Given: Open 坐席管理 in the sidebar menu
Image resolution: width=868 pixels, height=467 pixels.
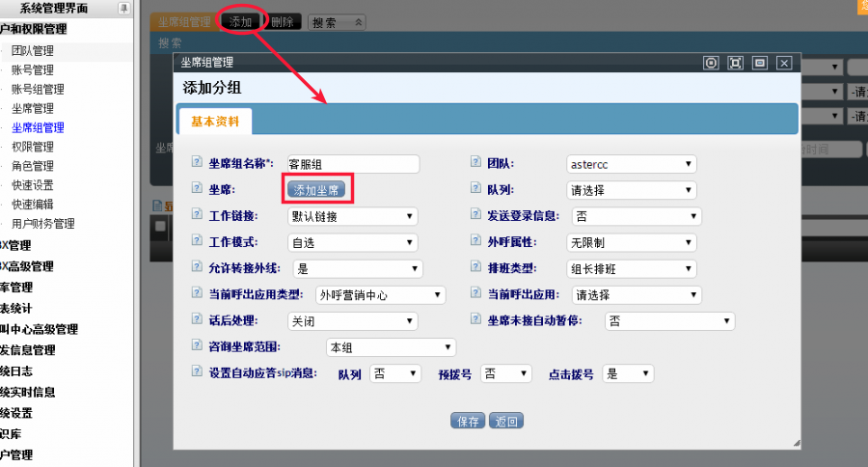Looking at the screenshot, I should pyautogui.click(x=33, y=108).
